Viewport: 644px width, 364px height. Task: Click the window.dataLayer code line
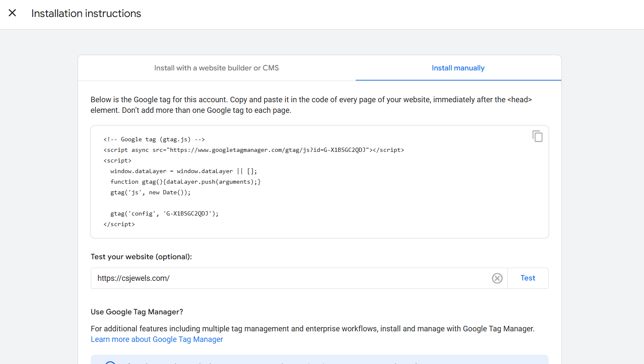184,171
